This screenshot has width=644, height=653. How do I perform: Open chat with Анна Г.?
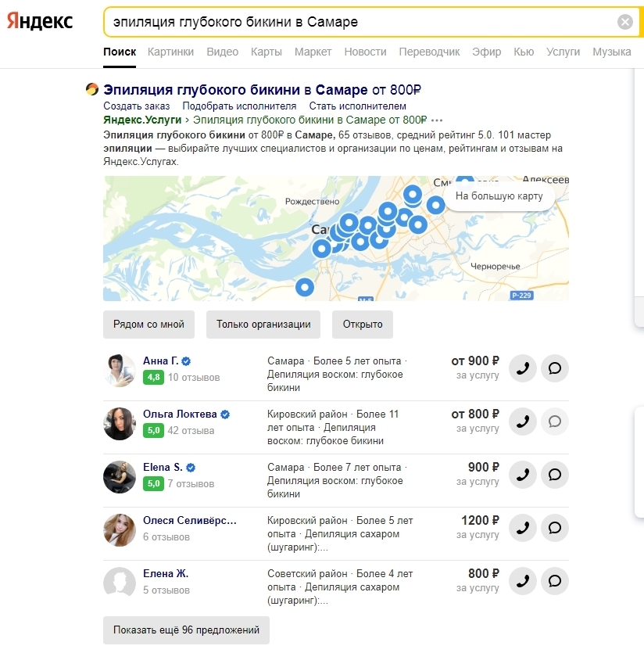click(x=555, y=368)
